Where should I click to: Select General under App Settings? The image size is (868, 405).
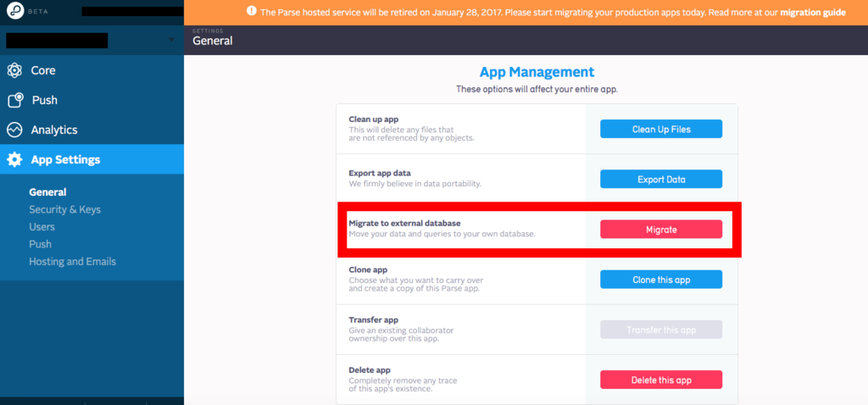(x=47, y=192)
